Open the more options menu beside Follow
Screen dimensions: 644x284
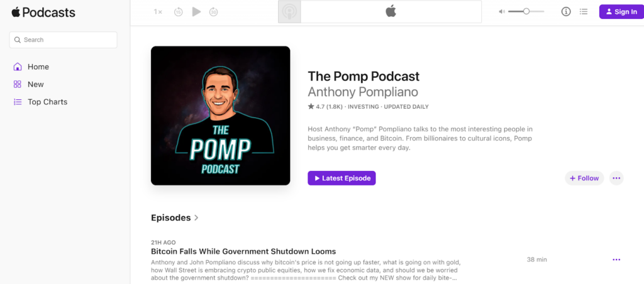(616, 178)
